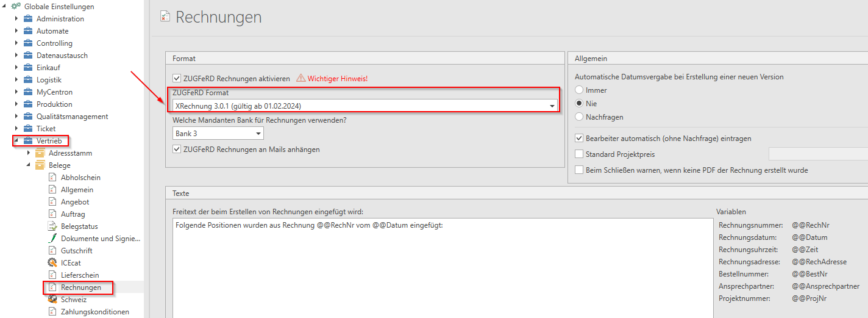Collapse the Vertrieb tree node
This screenshot has height=318, width=868.
click(16, 140)
